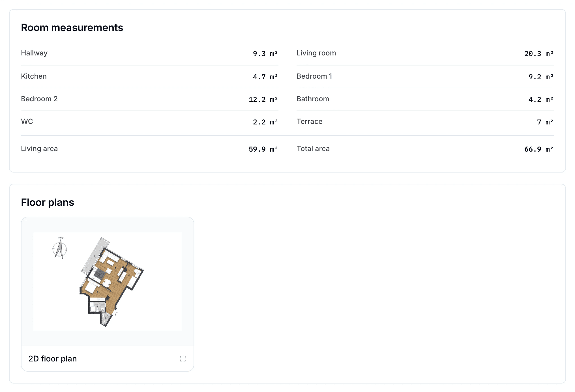Click the fullscreen expand icon on 2D floor plan
The width and height of the screenshot is (575, 392).
[183, 359]
